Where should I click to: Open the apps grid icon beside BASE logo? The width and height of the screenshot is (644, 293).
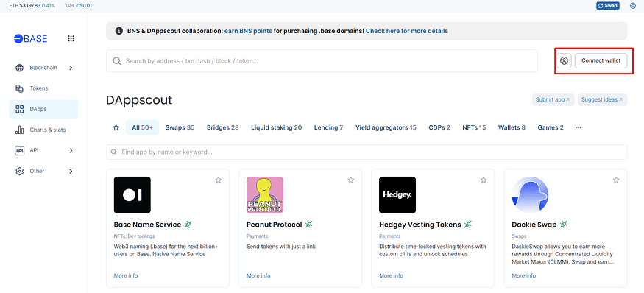coord(71,38)
